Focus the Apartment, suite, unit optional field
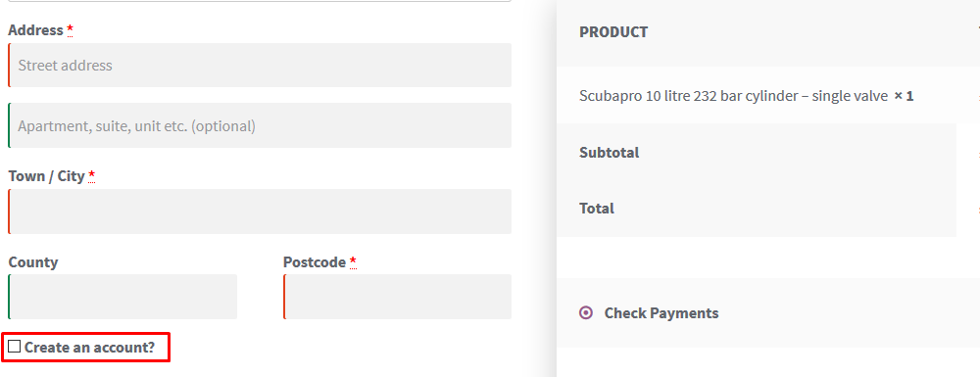Image resolution: width=980 pixels, height=377 pixels. 260,125
